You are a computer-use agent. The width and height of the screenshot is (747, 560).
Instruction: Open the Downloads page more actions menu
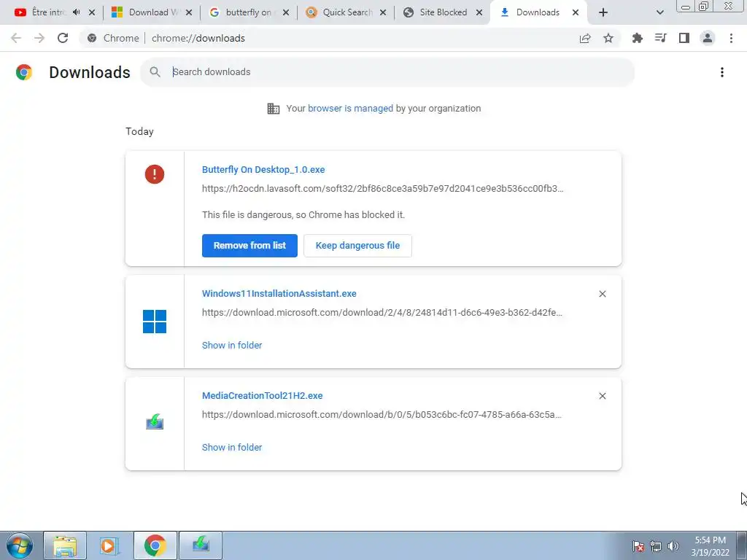point(721,72)
